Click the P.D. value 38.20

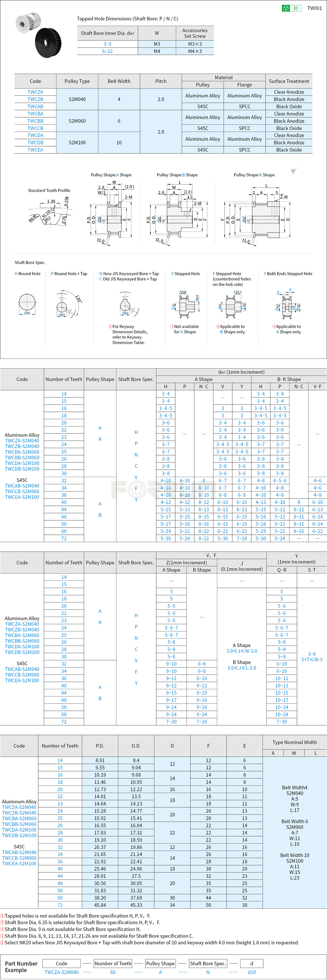[x=100, y=898]
